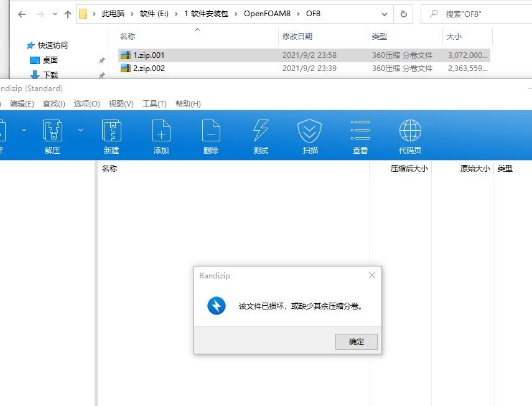Click the date 2021/9/2 23:39
This screenshot has width=532, height=406.
[309, 68]
